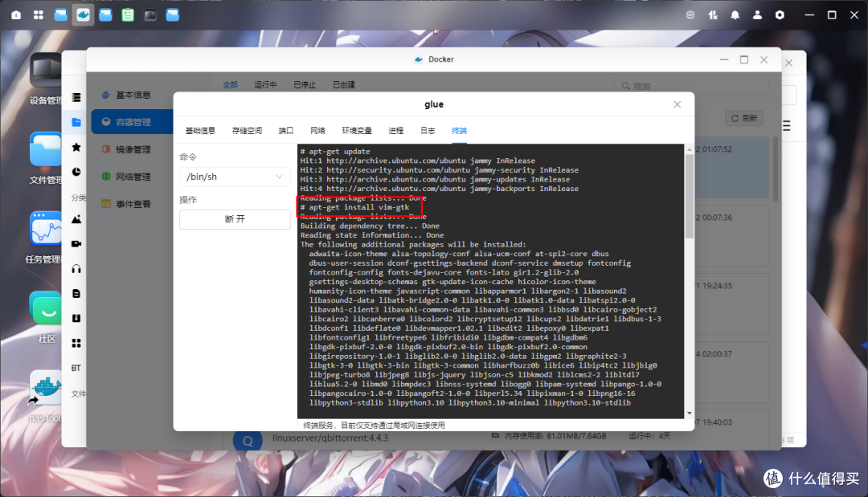Switch to 环境变量 tab
The height and width of the screenshot is (497, 868).
[357, 131]
